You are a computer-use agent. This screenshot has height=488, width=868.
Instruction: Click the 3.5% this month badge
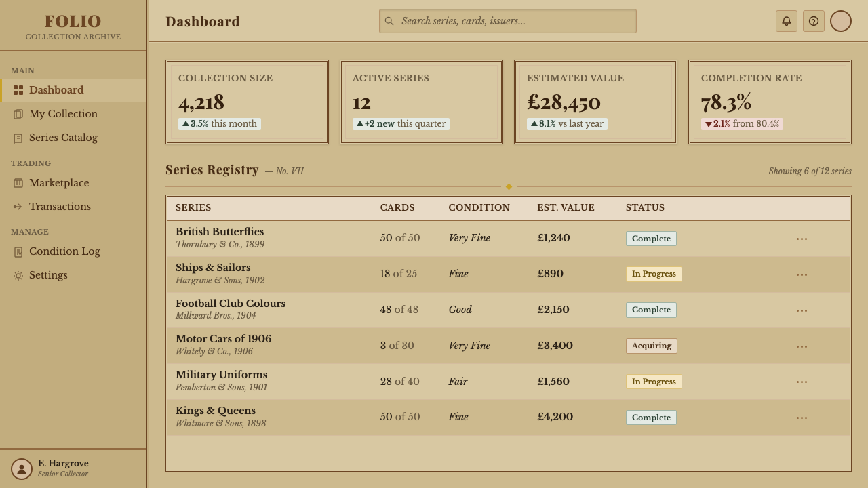click(220, 124)
